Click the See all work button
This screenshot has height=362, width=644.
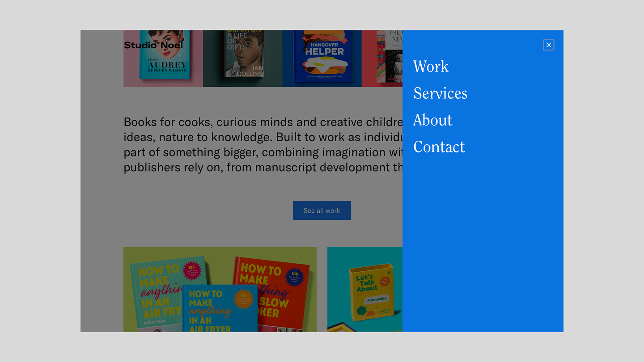pos(322,210)
